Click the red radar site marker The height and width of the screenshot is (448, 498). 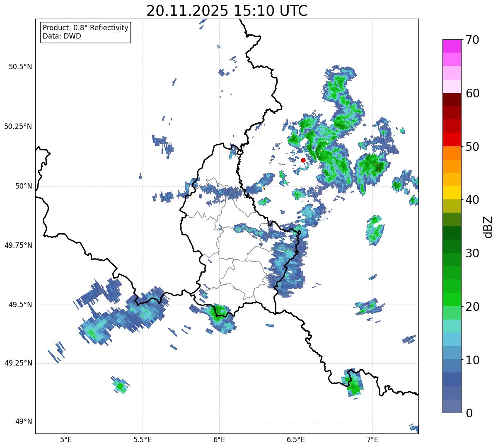click(303, 160)
